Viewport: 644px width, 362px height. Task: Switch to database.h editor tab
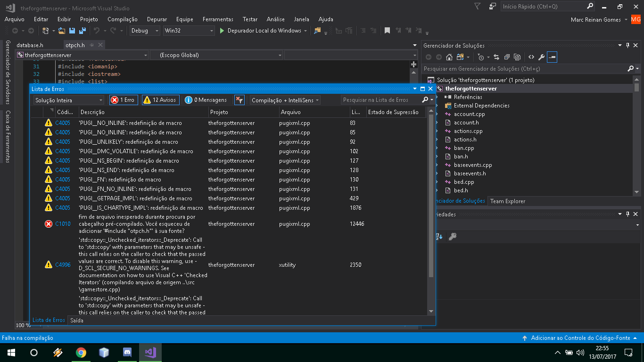tap(30, 45)
